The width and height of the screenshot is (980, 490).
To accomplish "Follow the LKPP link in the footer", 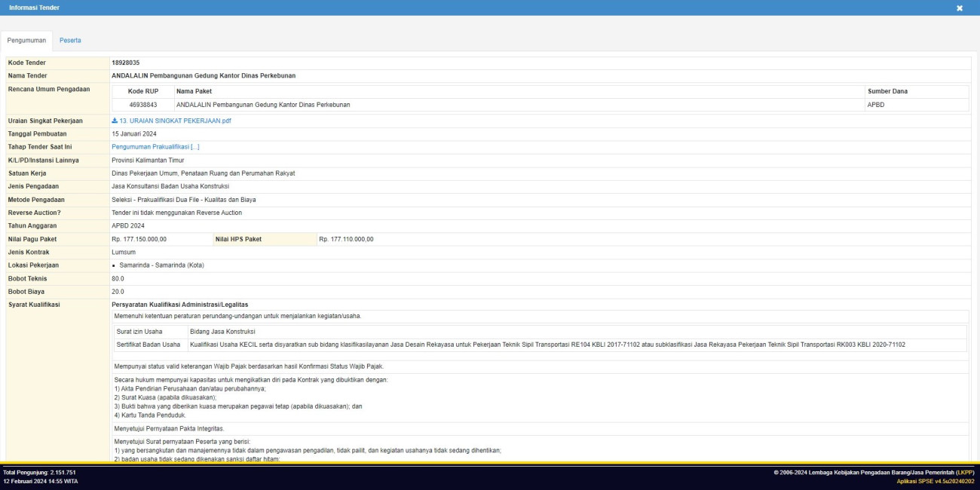I will pos(964,473).
